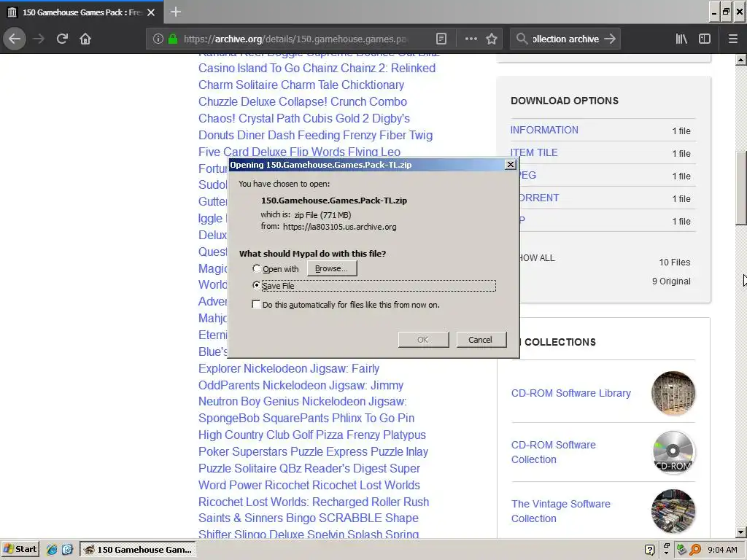
Task: Click Saints & Sinners Bingo SCRABBLE line
Action: (x=309, y=518)
